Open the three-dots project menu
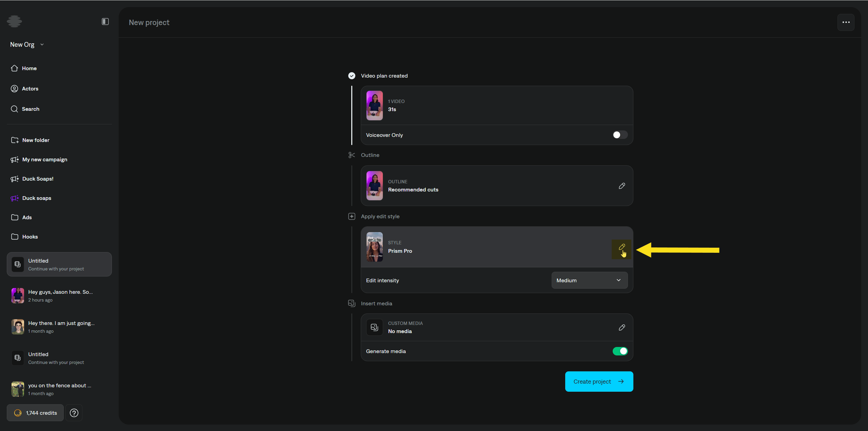This screenshot has height=431, width=868. pyautogui.click(x=846, y=22)
